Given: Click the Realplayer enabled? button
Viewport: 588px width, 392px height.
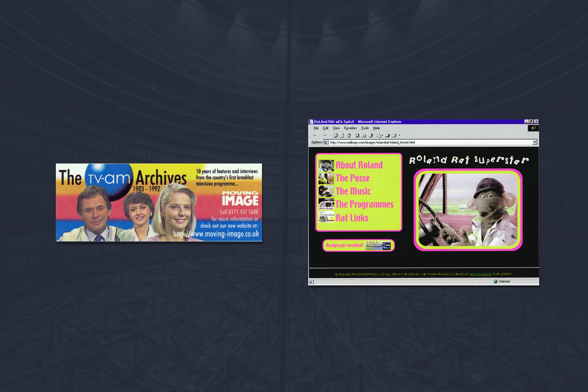Looking at the screenshot, I should [x=358, y=246].
